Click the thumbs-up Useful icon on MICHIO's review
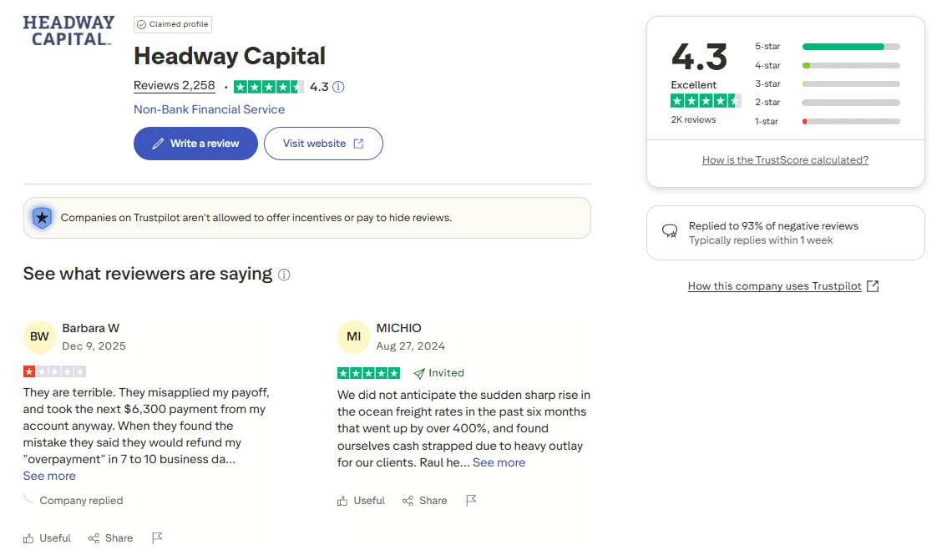 345,500
